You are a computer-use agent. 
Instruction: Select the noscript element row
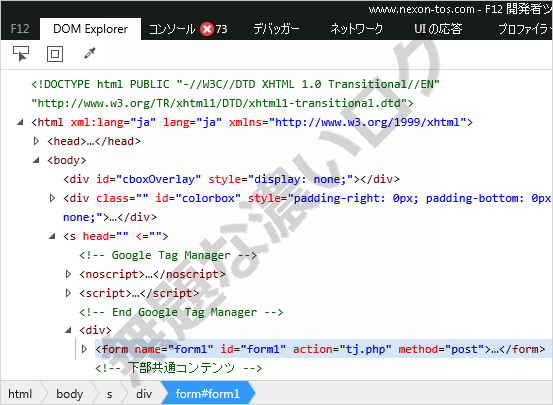(152, 274)
